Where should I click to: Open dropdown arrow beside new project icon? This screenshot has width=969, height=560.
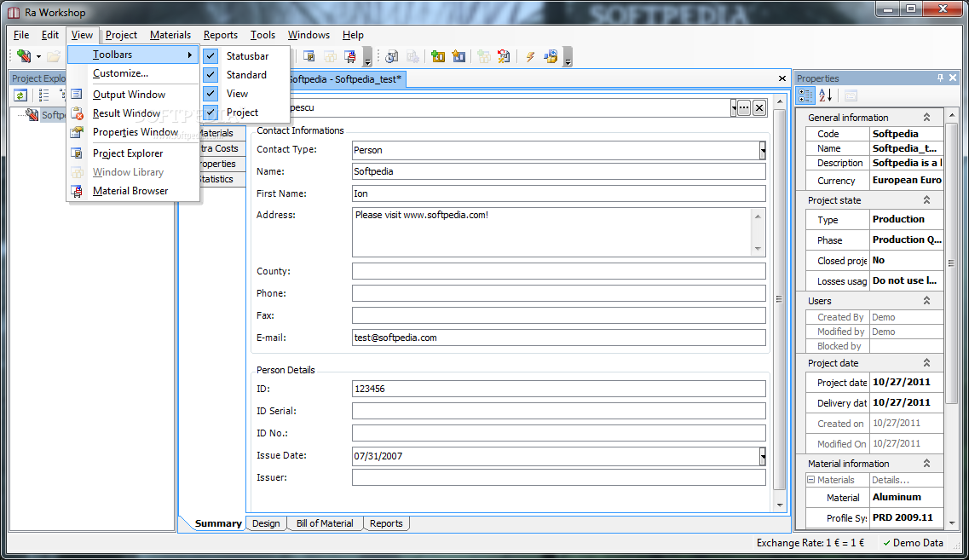coord(38,57)
